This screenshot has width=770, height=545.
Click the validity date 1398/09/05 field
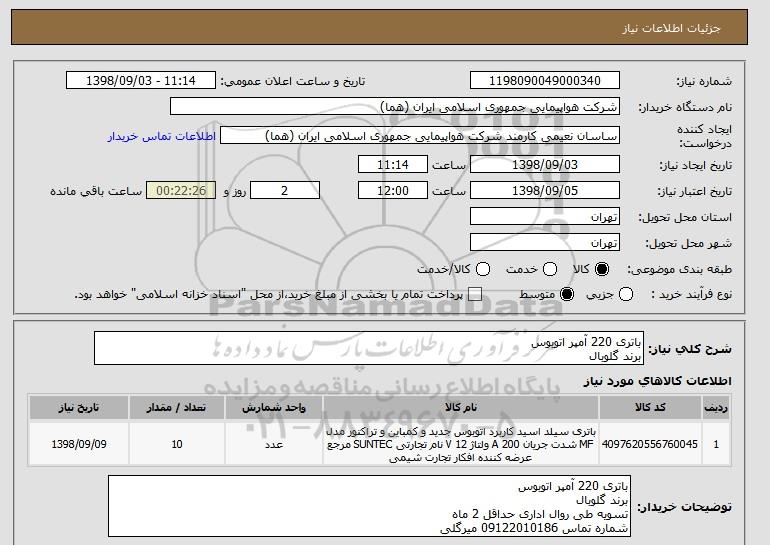click(545, 191)
